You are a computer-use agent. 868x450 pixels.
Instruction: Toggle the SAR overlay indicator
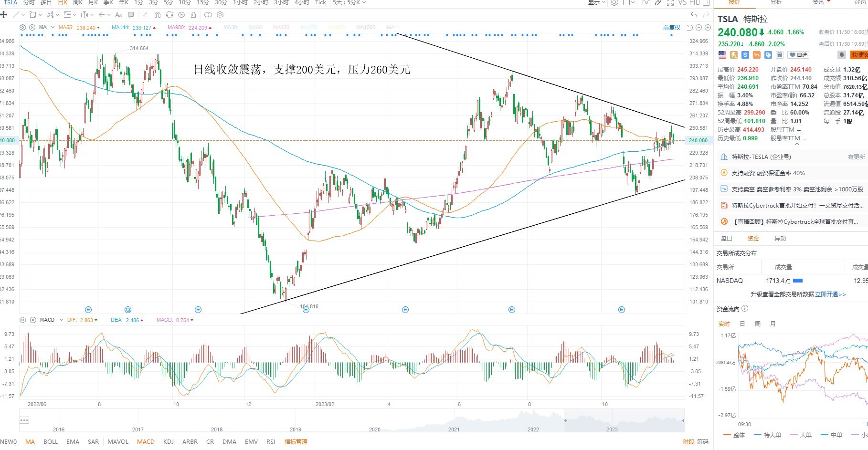tap(93, 441)
